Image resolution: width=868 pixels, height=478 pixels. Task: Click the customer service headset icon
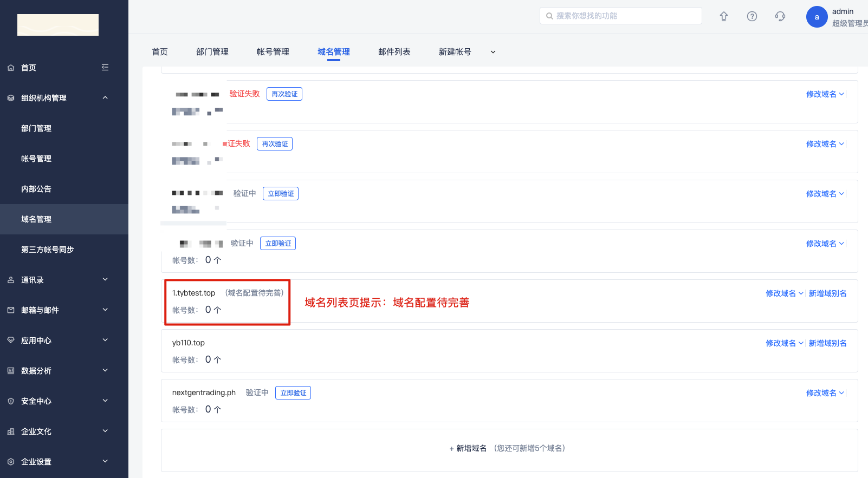pyautogui.click(x=780, y=16)
